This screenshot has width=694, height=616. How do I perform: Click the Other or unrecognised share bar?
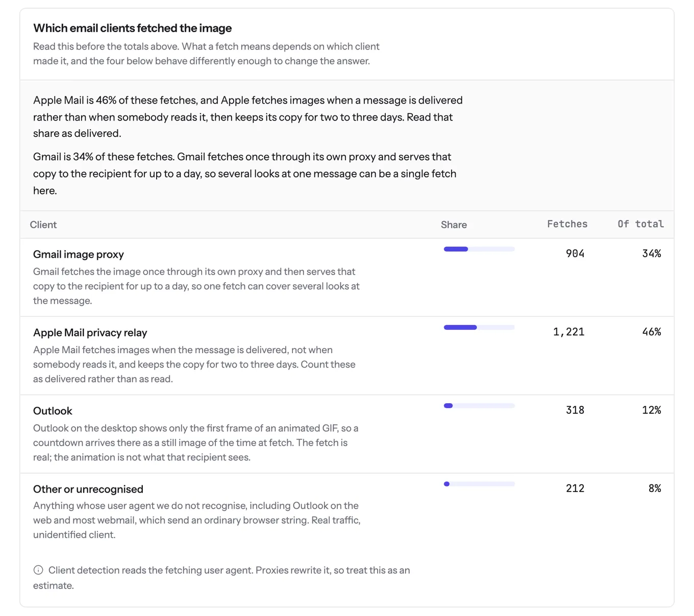click(479, 484)
